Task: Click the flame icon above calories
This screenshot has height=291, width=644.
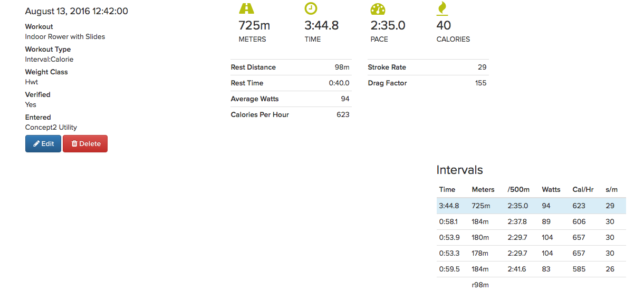Action: coord(442,8)
